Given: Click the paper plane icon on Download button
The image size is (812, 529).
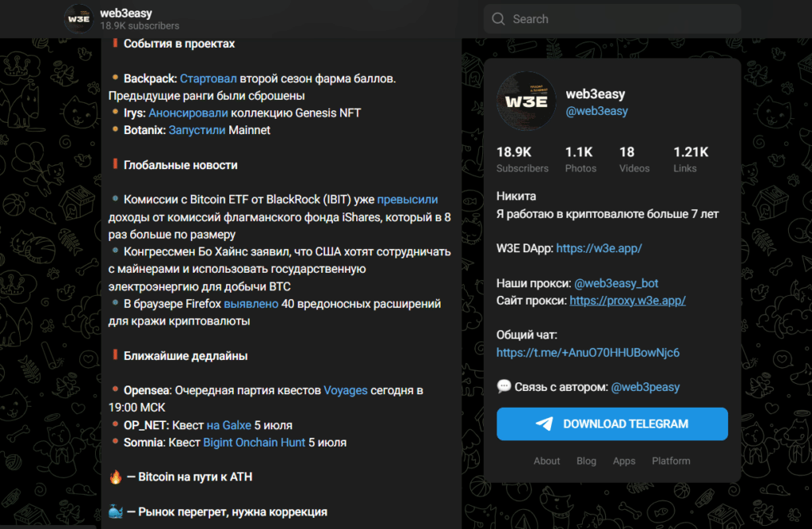Looking at the screenshot, I should [x=544, y=424].
